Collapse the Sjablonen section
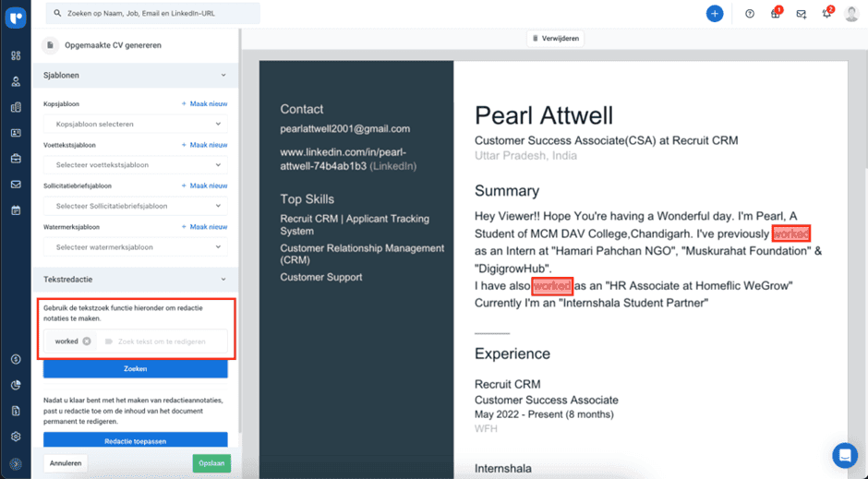This screenshot has width=868, height=479. click(x=223, y=76)
